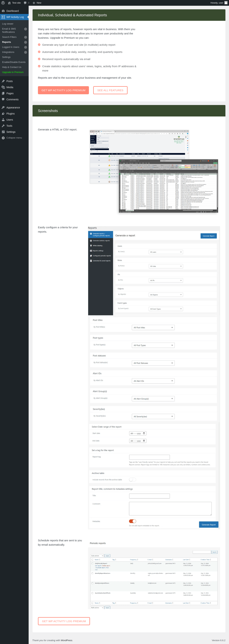Toggle the Metadata switch off
The width and height of the screenshot is (229, 644).
point(132,521)
